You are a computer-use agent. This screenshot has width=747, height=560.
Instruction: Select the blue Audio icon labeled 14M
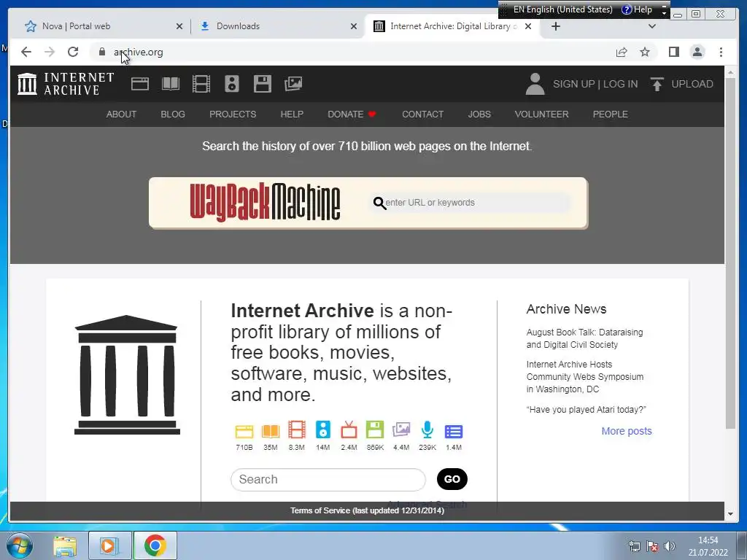click(323, 429)
